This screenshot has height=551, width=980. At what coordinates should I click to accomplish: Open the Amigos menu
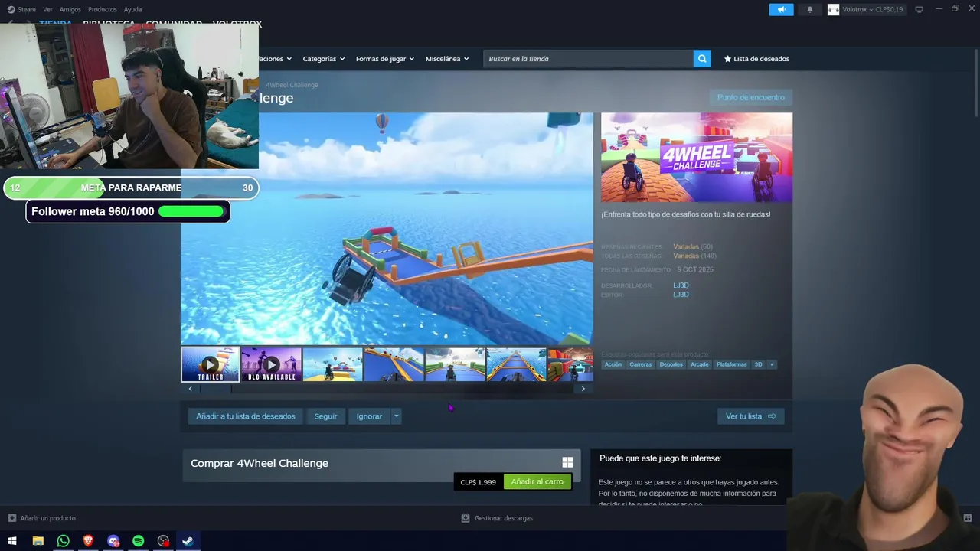point(70,10)
